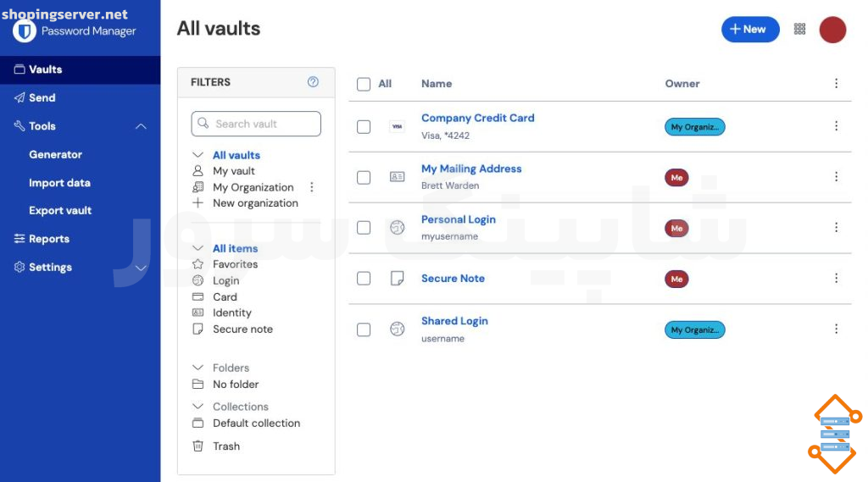
Task: Click the plus icon for New organization
Action: (198, 203)
